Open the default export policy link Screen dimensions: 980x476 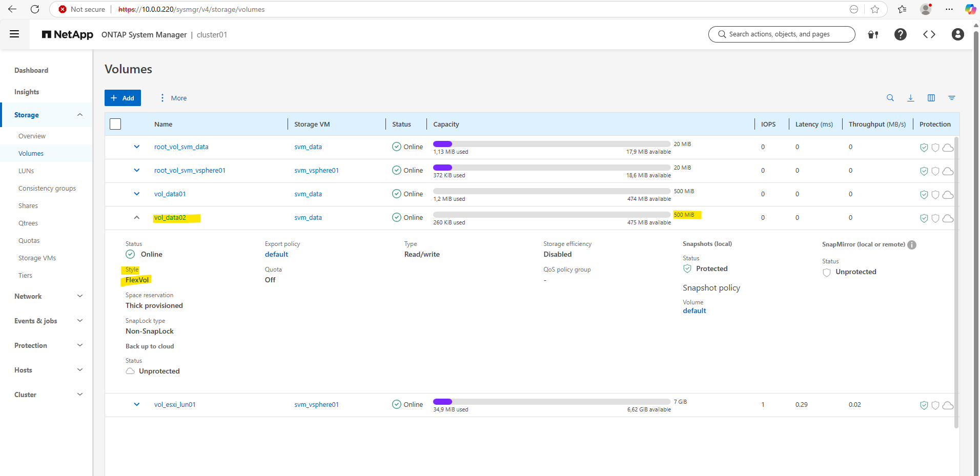coord(276,254)
